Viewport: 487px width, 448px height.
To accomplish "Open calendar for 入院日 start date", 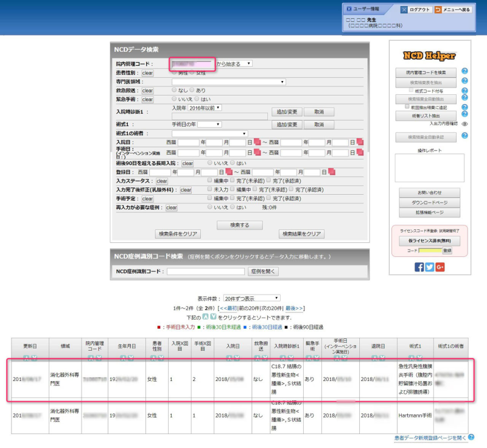I will (x=257, y=142).
